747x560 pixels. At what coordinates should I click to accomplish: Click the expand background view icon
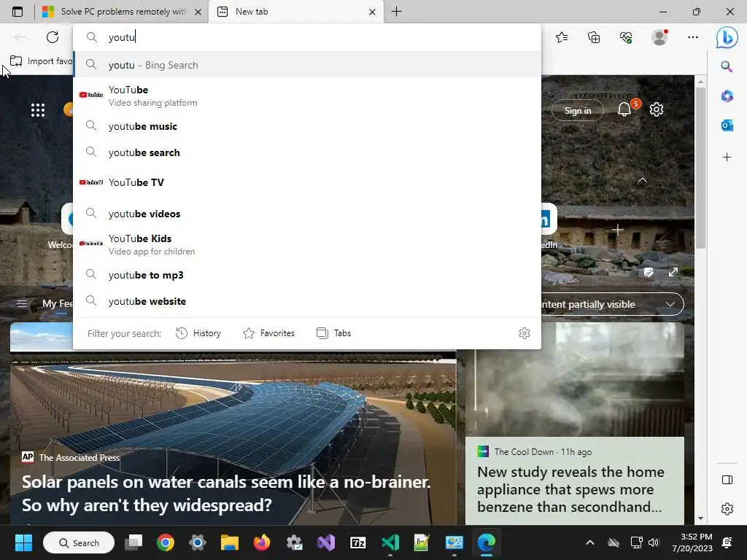(x=673, y=272)
